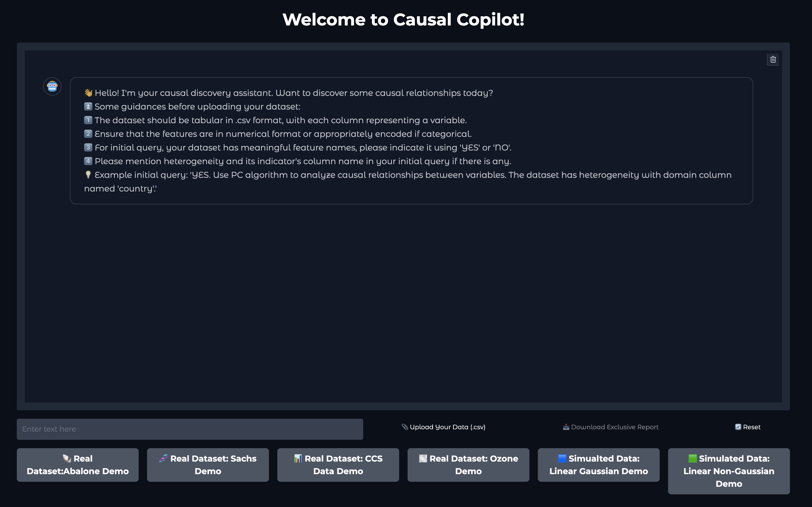Click the trash icon to clear chat
The height and width of the screenshot is (507, 812).
tap(773, 59)
